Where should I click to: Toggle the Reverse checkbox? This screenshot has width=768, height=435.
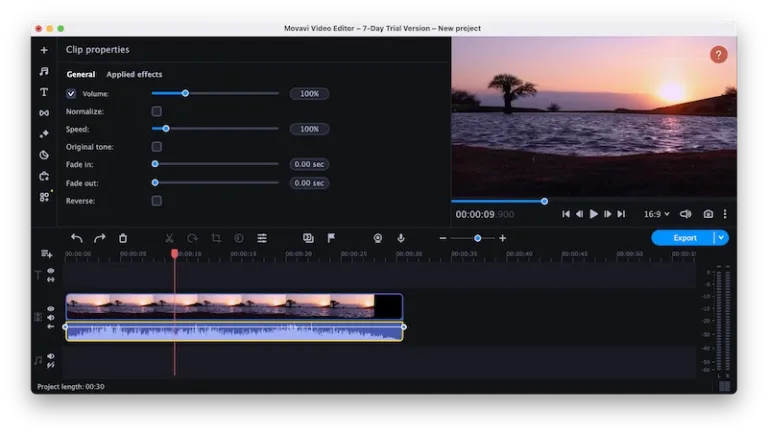coord(156,201)
